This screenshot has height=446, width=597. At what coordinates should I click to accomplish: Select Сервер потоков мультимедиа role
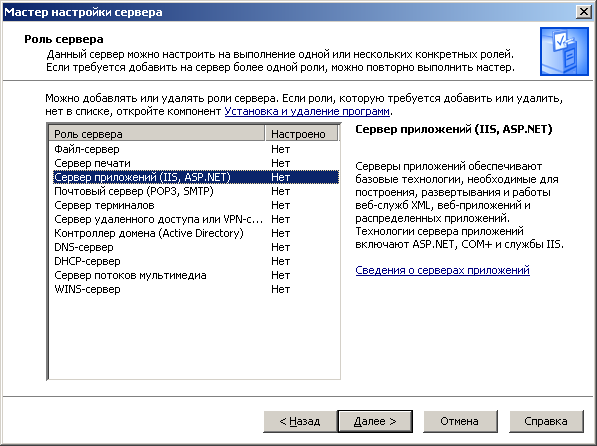tap(194, 275)
